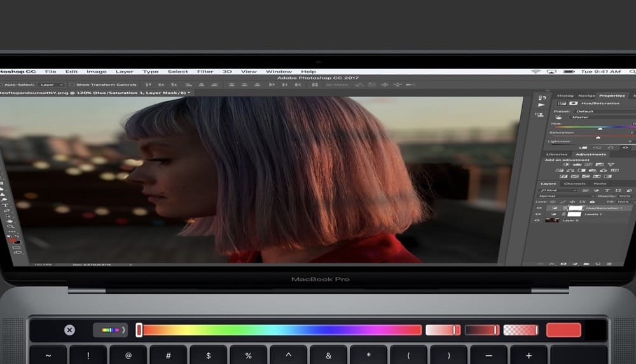Expand the Touch Bar color mode picker
636x364 pixels.
[x=110, y=330]
